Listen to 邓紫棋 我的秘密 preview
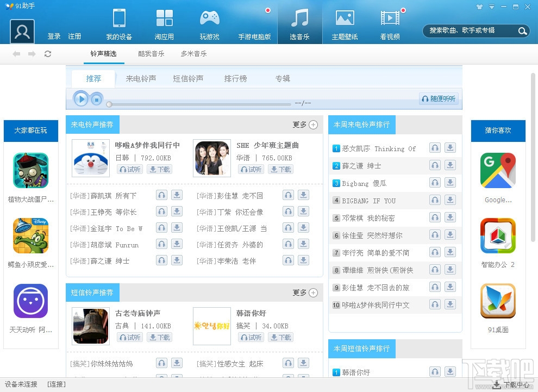538x392 pixels. (435, 217)
